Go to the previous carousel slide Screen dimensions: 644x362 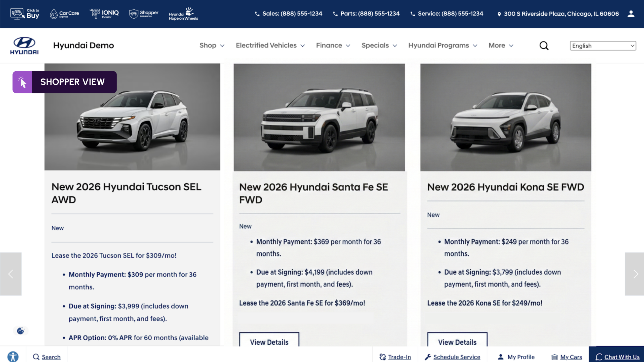pos(11,274)
